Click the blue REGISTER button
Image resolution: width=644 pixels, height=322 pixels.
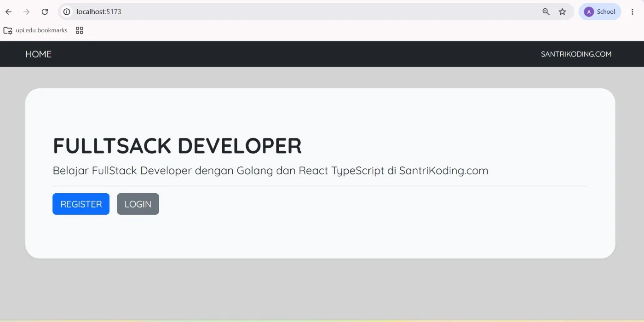pyautogui.click(x=81, y=204)
